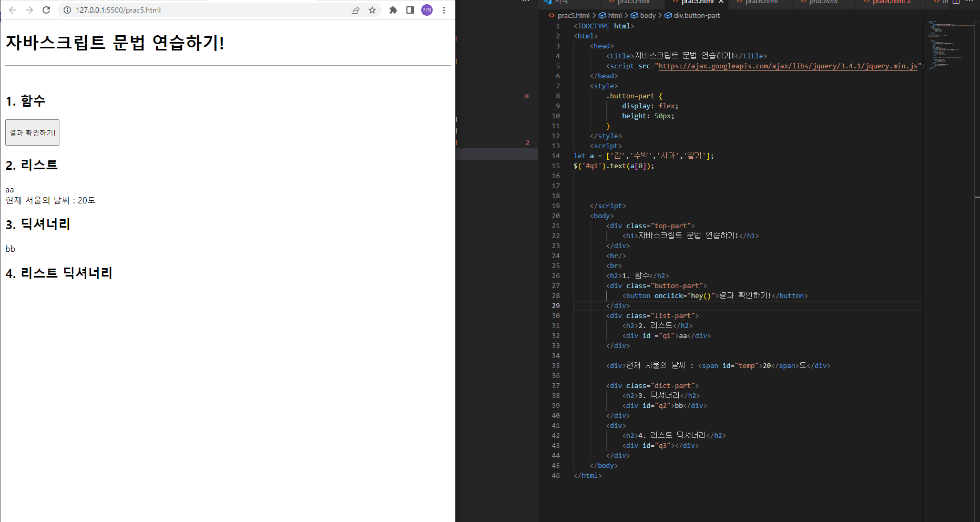Go forward in the Chrome browser

(x=29, y=10)
